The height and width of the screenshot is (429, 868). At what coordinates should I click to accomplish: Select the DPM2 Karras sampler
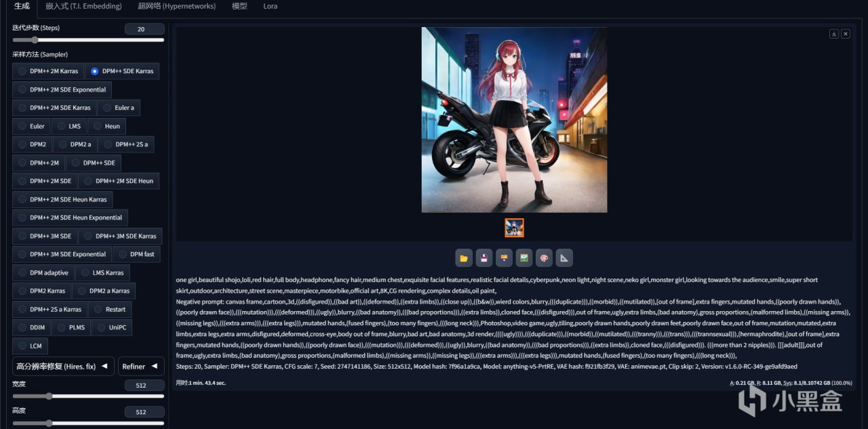[42, 291]
